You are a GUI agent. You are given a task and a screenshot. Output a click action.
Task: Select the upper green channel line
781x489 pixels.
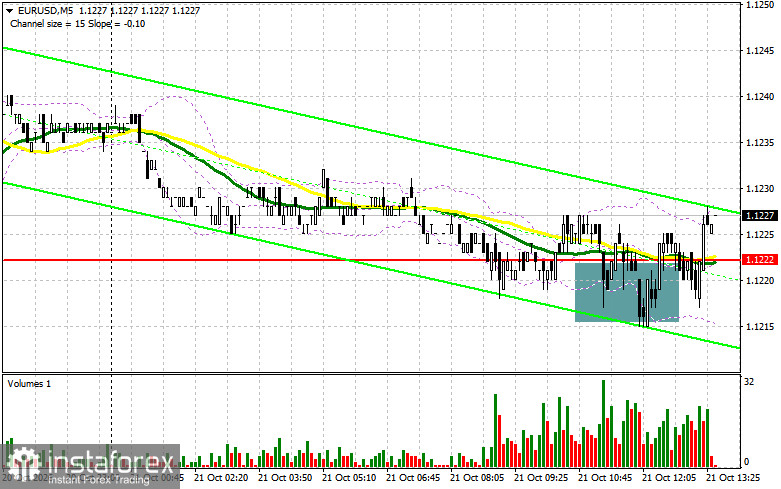coord(371,130)
